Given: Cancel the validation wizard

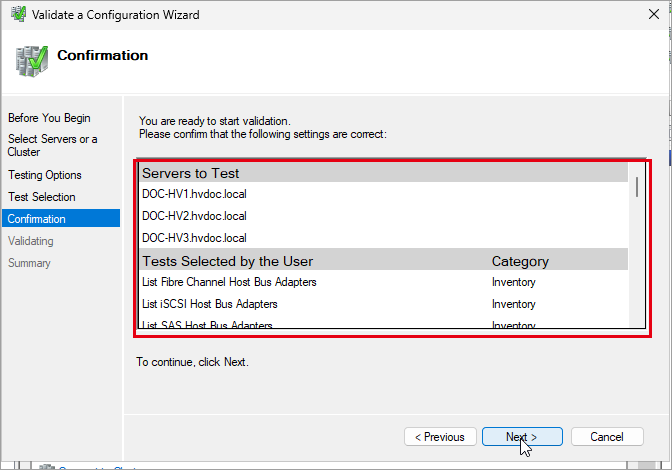Looking at the screenshot, I should pyautogui.click(x=607, y=437).
